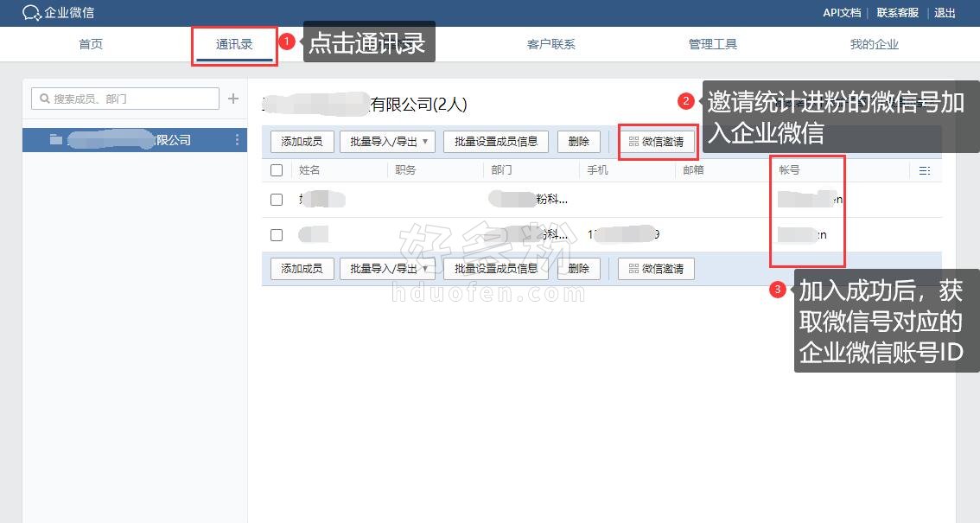980x523 pixels.
Task: Go to the 我的企业 tab
Action: pos(874,44)
